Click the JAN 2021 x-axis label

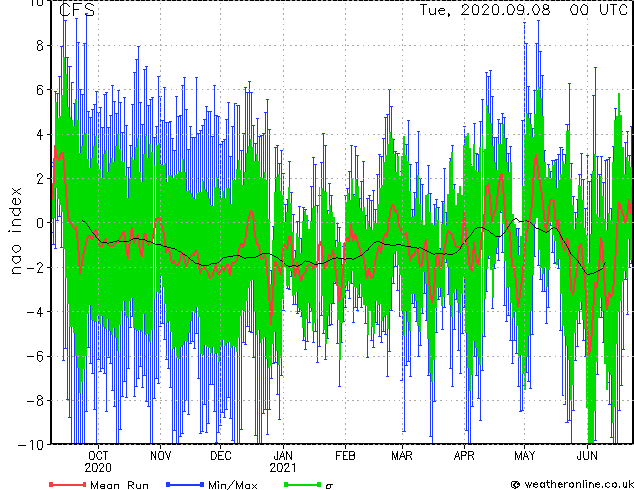point(283,462)
